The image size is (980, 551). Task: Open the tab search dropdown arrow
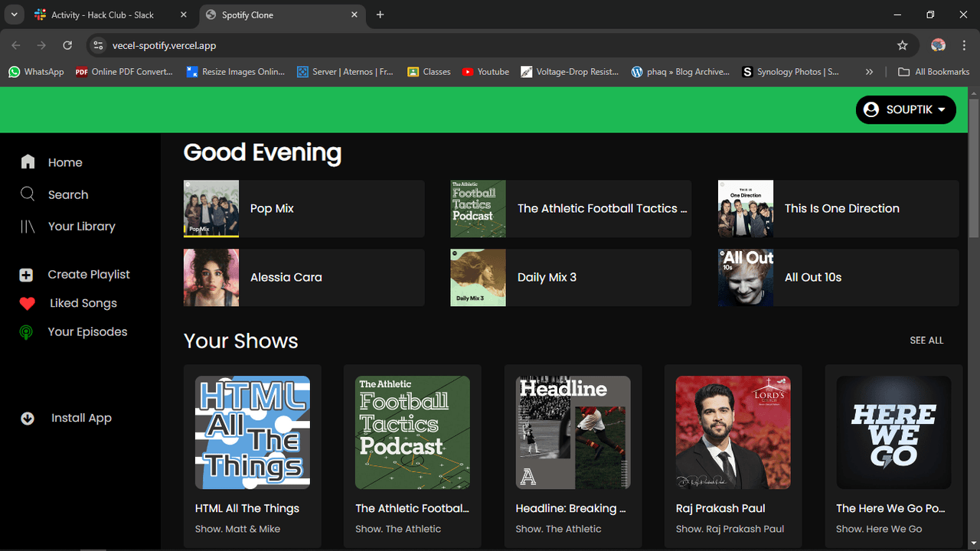tap(14, 15)
